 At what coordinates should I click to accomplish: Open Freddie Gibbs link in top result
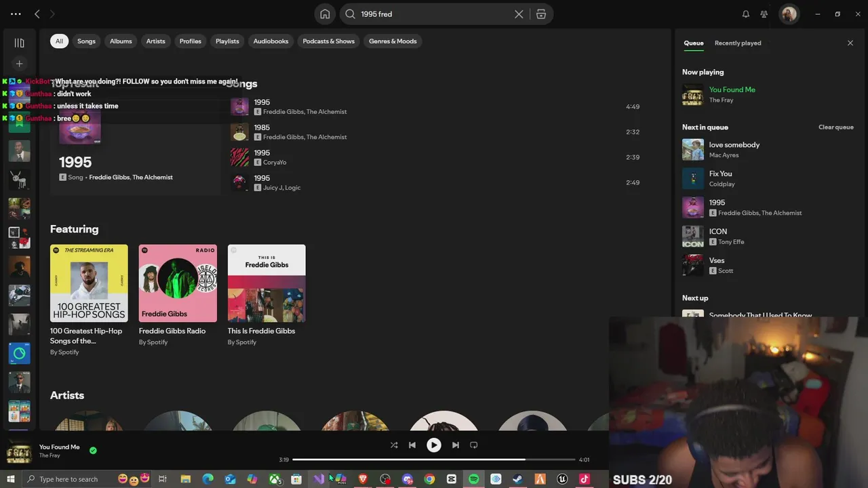pos(109,178)
